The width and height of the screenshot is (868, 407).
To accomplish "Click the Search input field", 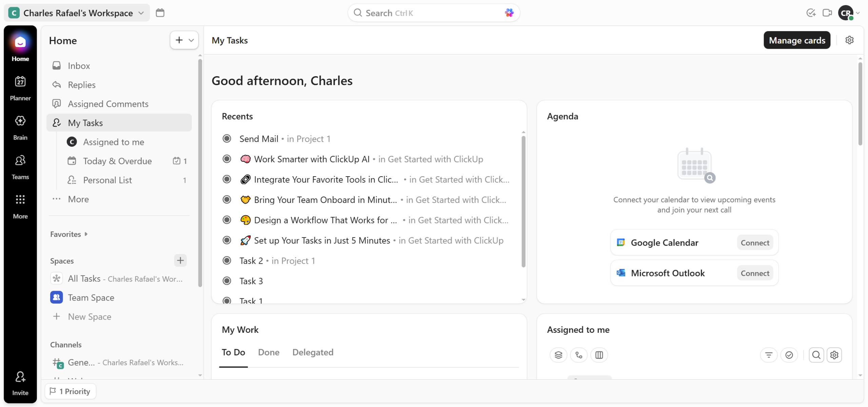I will pos(427,13).
